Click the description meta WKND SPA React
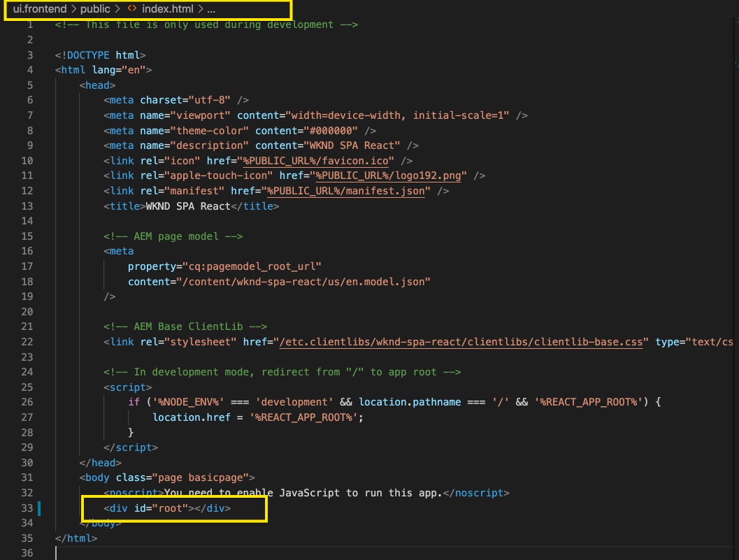 (x=261, y=145)
